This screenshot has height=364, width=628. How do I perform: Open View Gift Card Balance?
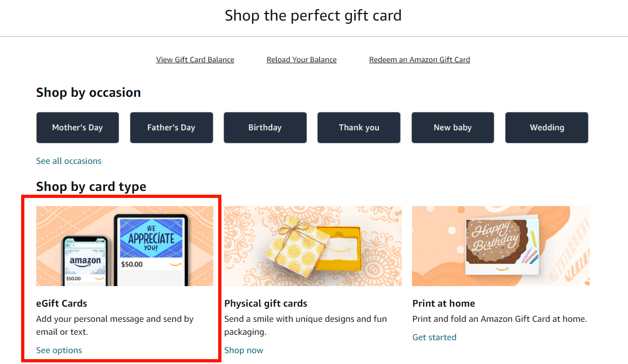[195, 59]
